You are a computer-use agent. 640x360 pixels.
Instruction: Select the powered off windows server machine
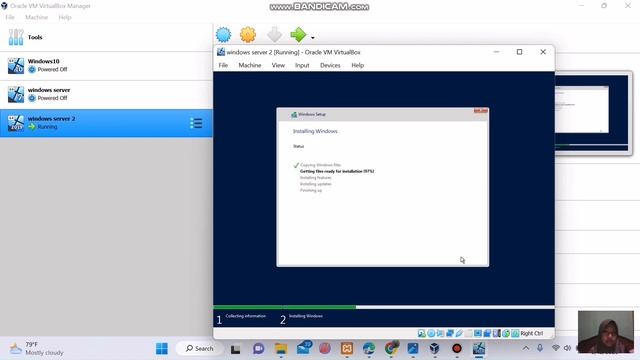coord(106,94)
